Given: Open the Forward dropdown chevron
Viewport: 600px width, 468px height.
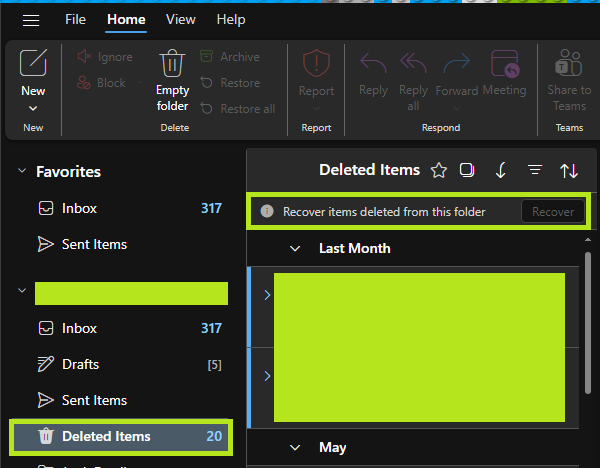Looking at the screenshot, I should tap(457, 109).
